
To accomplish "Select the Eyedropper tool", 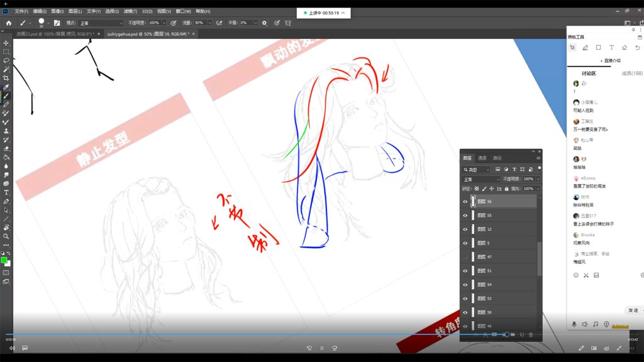I will point(6,87).
